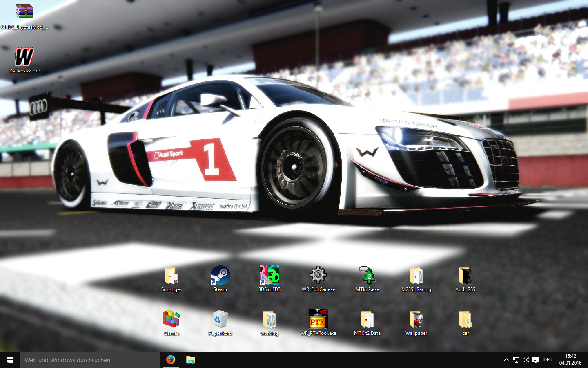Click the Show Desktop strip at the taskbar's end
Viewport: 588px width, 368px height.
(x=587, y=360)
